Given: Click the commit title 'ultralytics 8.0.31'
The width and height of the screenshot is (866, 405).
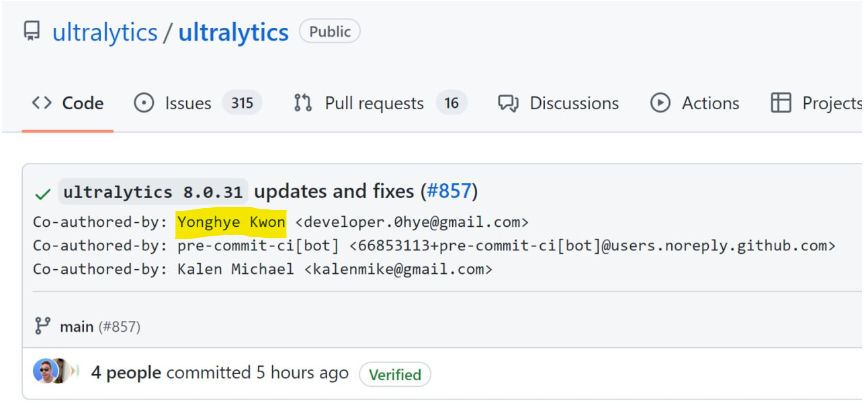Looking at the screenshot, I should [x=153, y=192].
